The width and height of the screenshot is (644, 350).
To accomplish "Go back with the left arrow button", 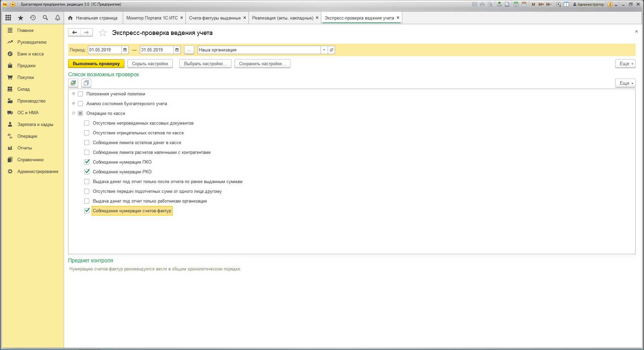I will 74,33.
